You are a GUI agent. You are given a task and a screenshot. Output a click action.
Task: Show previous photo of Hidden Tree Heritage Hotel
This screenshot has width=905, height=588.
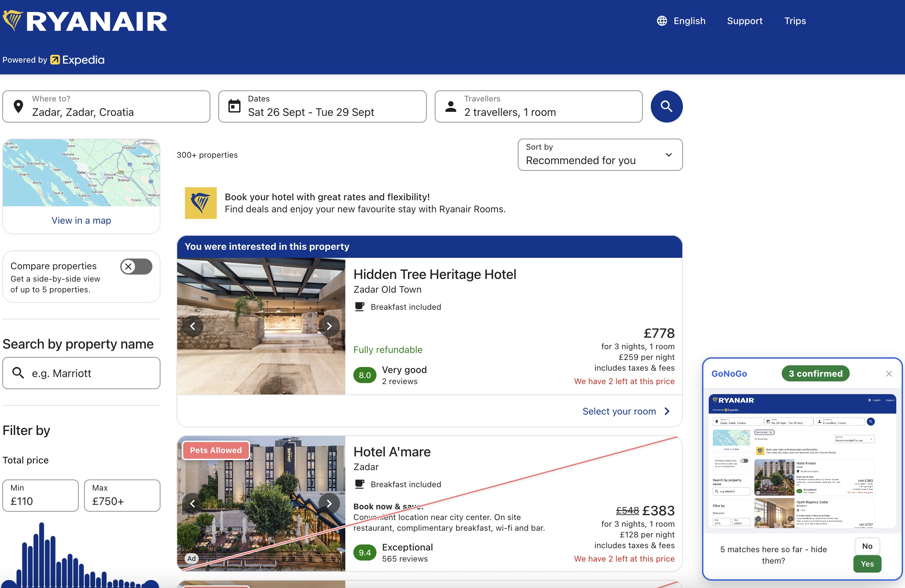pos(192,326)
